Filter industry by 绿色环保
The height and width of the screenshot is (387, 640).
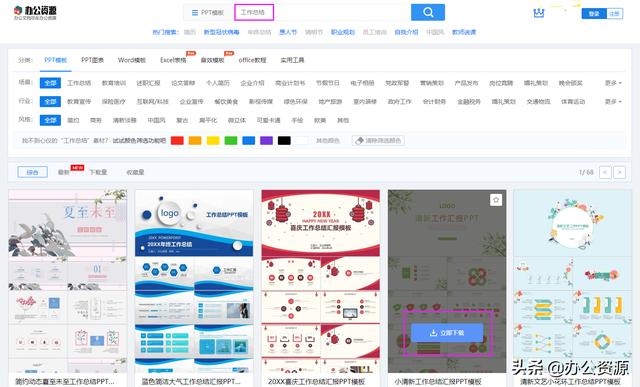coord(296,101)
